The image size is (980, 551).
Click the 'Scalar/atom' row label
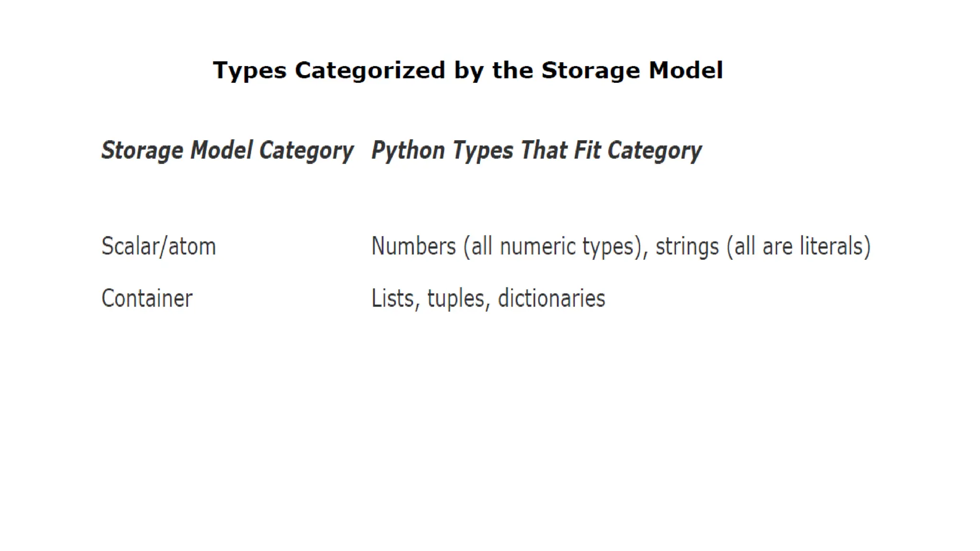pyautogui.click(x=158, y=246)
